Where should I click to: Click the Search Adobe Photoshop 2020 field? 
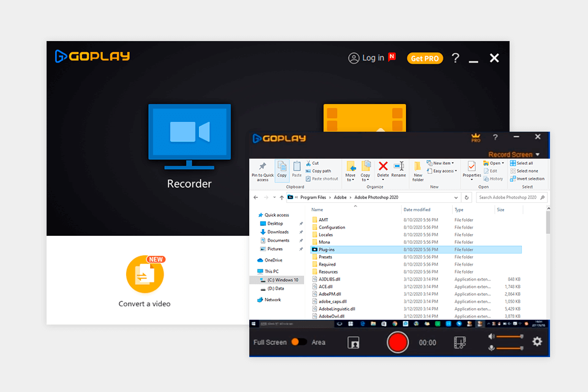pyautogui.click(x=511, y=197)
